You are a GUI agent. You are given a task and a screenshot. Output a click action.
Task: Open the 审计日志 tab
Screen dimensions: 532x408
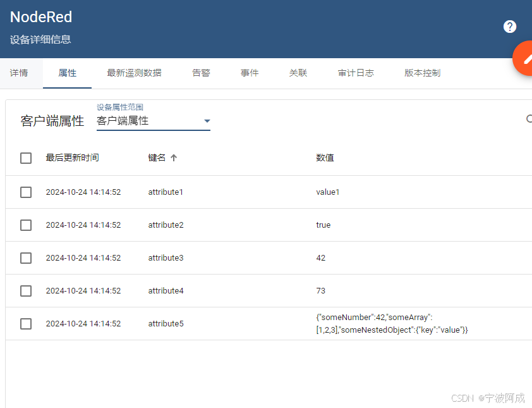click(x=355, y=73)
